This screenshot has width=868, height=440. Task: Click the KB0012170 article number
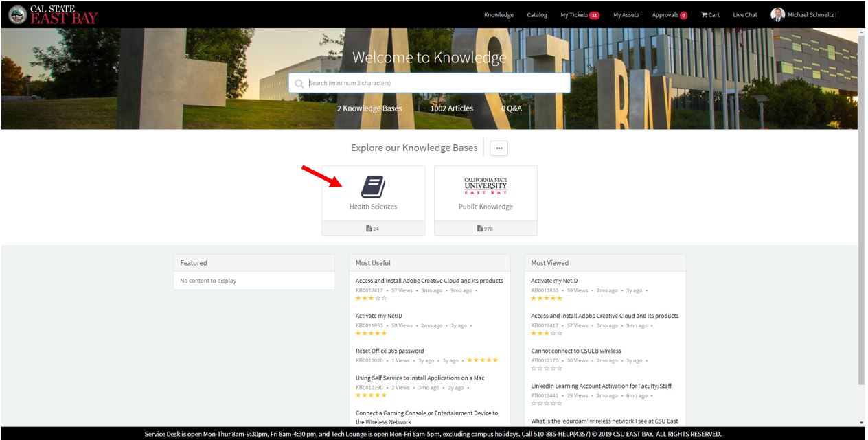pos(545,360)
